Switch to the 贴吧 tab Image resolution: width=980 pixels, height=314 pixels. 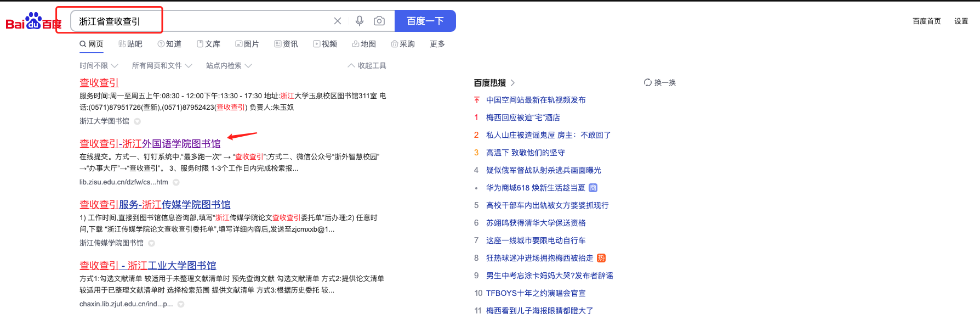[x=130, y=44]
